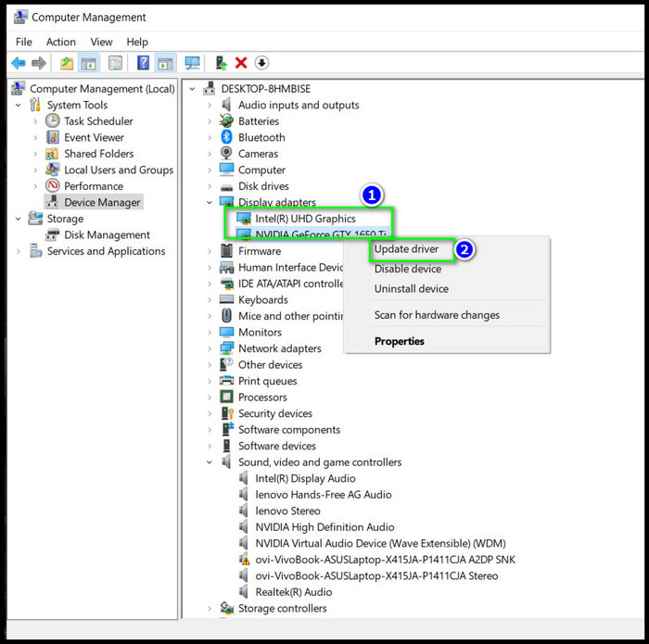Click the show/hide action pane toolbar icon
Screen dimensions: 649x644
pos(165,63)
